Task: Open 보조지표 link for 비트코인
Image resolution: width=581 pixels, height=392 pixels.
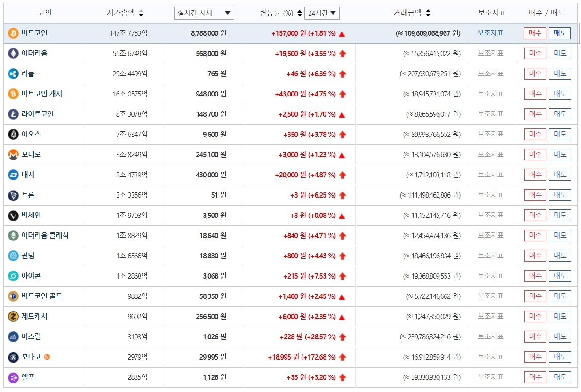Action: tap(491, 33)
